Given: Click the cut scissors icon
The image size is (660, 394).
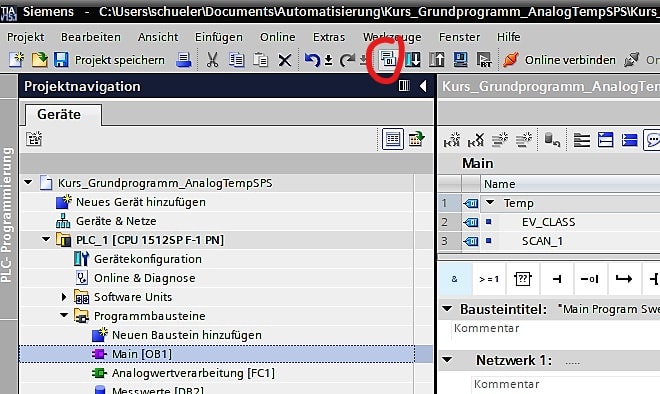Looking at the screenshot, I should coord(213,60).
